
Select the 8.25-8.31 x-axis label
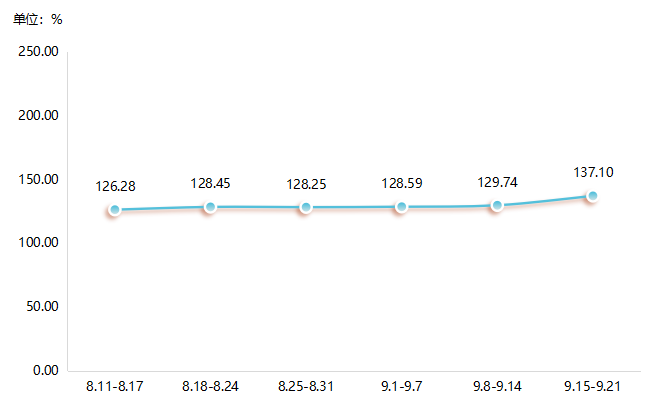[x=306, y=387]
